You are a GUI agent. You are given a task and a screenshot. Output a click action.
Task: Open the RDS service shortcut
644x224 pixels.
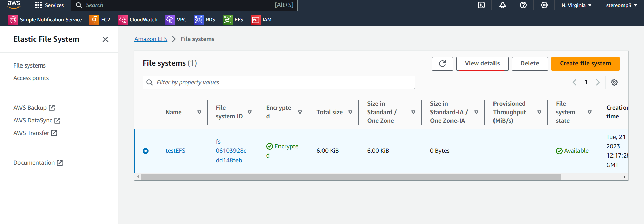coord(205,20)
